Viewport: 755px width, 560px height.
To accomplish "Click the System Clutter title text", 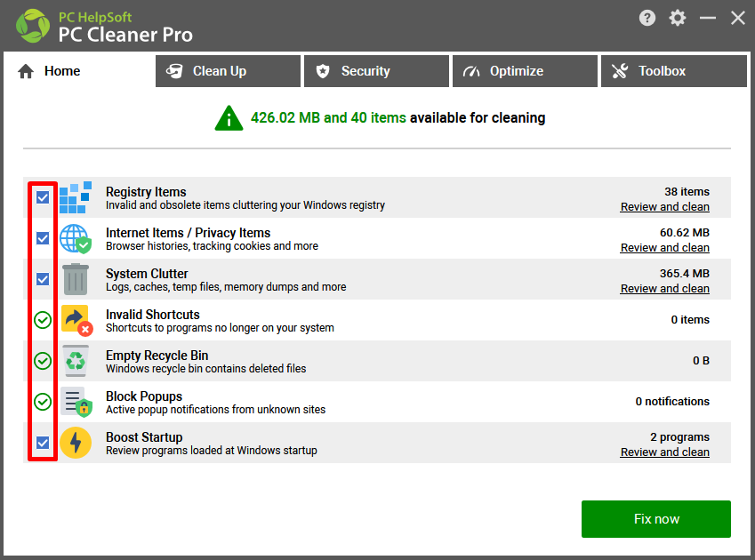I will pyautogui.click(x=147, y=274).
